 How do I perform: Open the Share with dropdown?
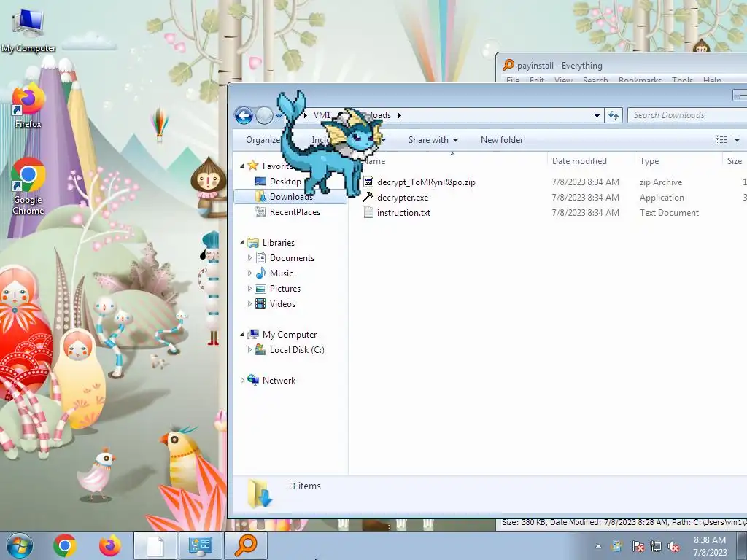[433, 139]
